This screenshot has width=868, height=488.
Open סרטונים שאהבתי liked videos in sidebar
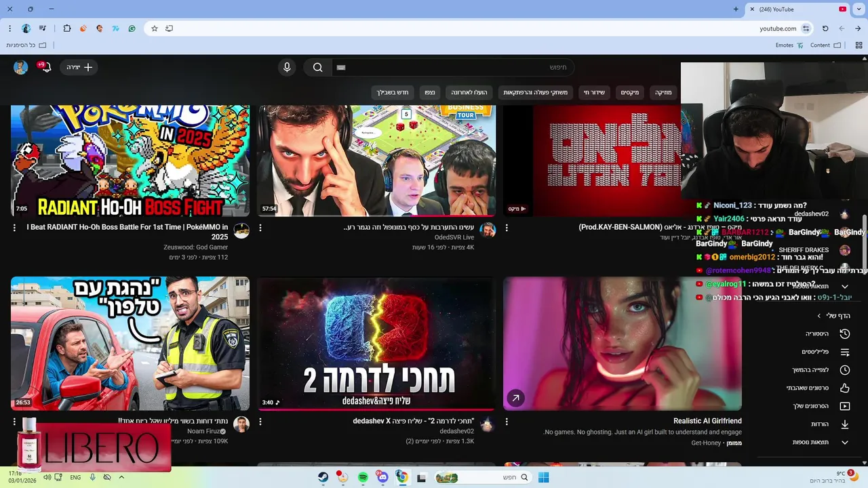[818, 388]
